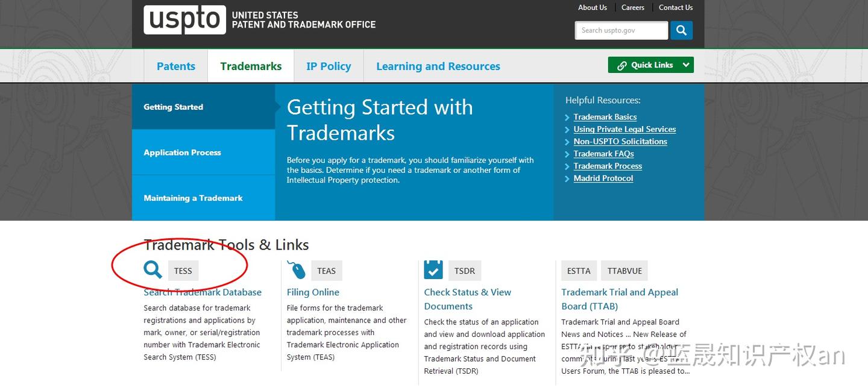Open the Contact Us link
This screenshot has height=390, width=868.
click(676, 8)
